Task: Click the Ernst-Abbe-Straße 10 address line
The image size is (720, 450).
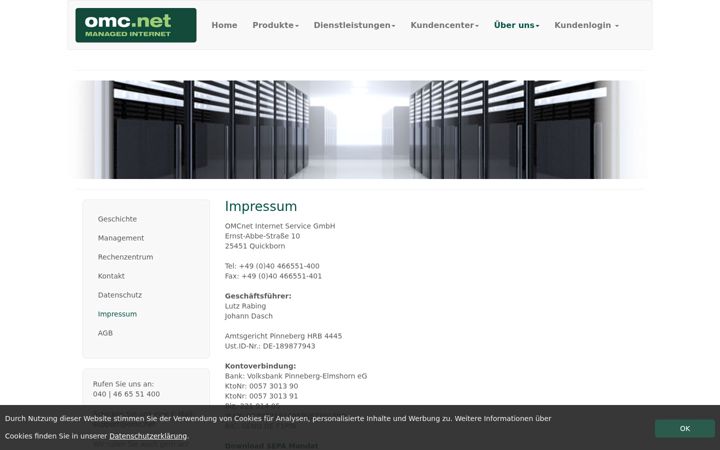Action: tap(262, 236)
